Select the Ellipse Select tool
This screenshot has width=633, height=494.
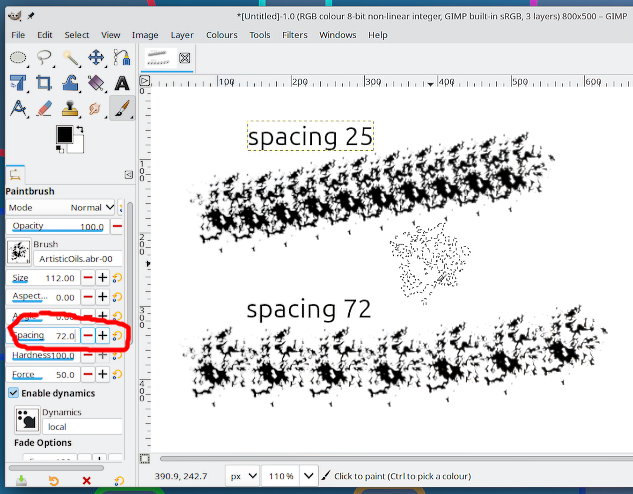pos(18,58)
